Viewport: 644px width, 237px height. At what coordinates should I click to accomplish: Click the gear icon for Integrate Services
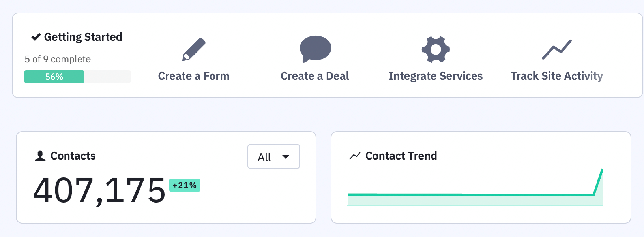[x=436, y=49]
